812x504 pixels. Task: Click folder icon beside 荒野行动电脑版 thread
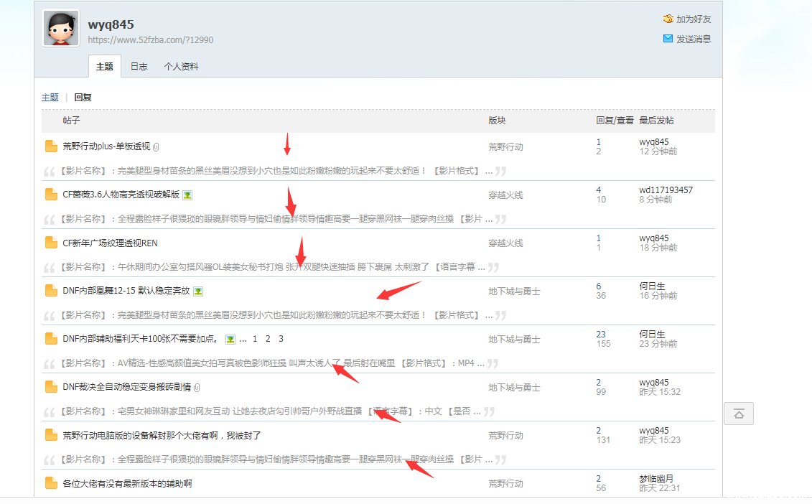51,435
